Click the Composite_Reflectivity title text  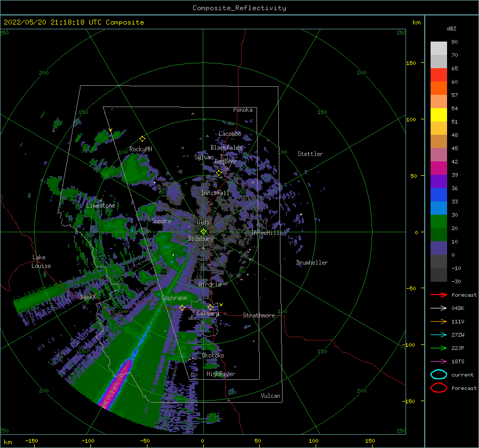click(240, 8)
